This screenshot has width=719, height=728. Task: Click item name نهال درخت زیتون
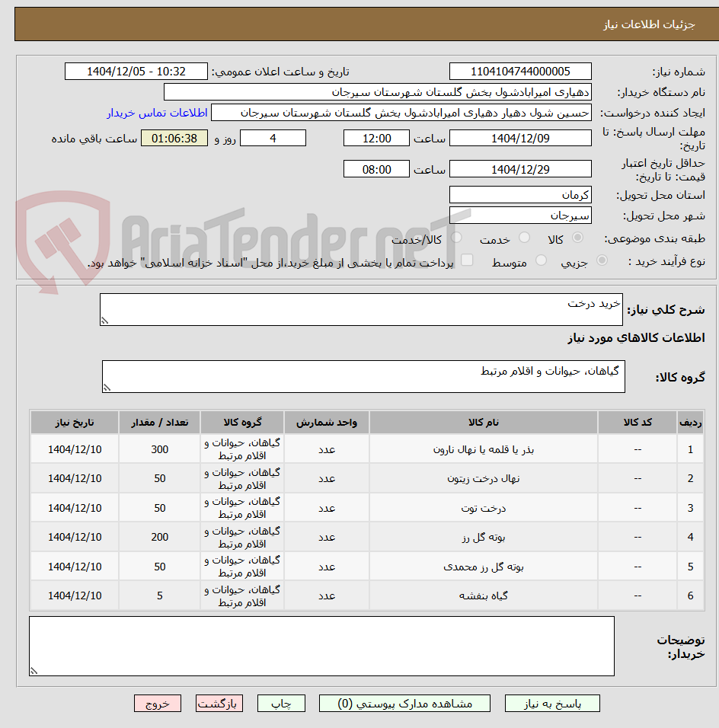[484, 478]
